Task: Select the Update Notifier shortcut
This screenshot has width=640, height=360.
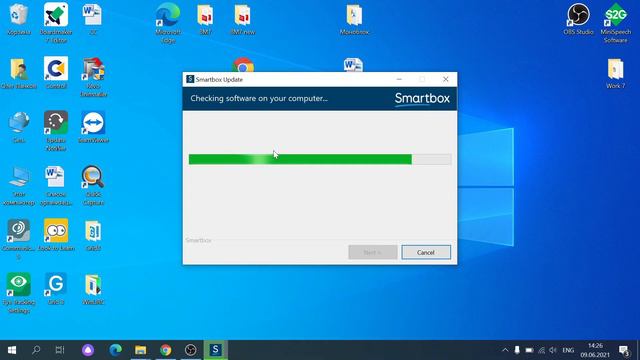Action: point(56,131)
